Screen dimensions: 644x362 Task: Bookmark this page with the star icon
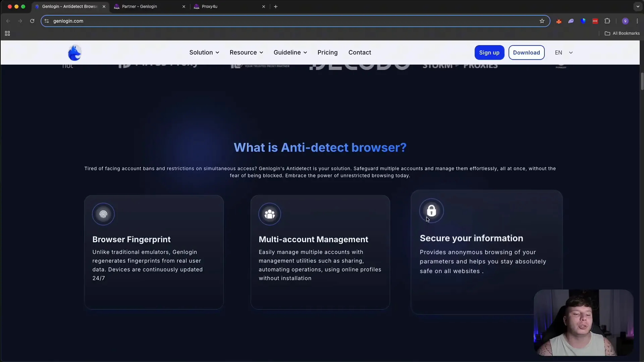pyautogui.click(x=542, y=21)
